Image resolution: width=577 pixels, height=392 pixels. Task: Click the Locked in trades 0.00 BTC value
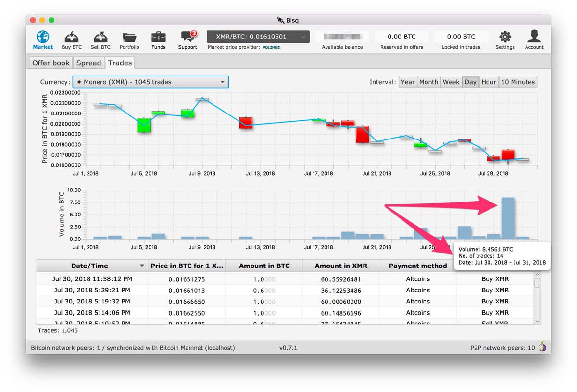(461, 37)
